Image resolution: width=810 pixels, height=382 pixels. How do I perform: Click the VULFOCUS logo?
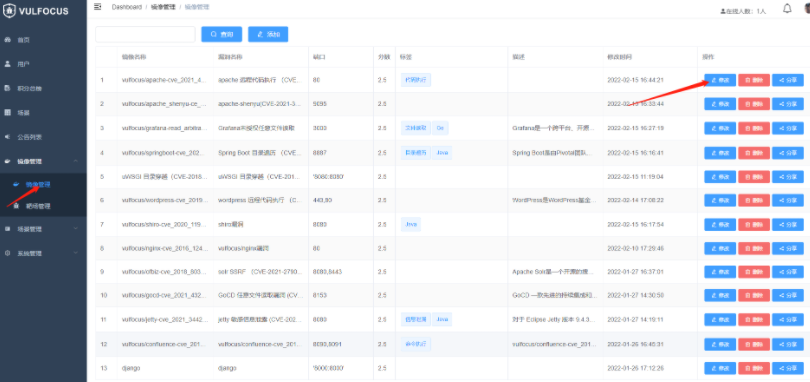[35, 11]
